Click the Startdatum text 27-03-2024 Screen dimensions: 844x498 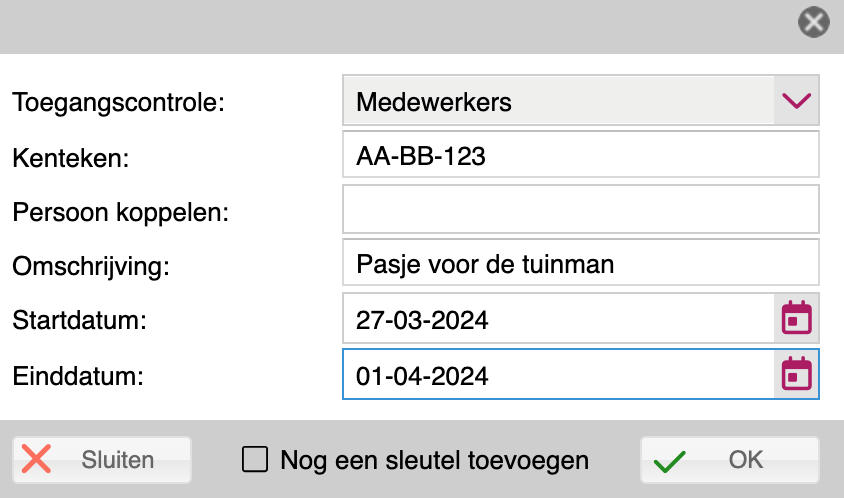click(x=422, y=320)
